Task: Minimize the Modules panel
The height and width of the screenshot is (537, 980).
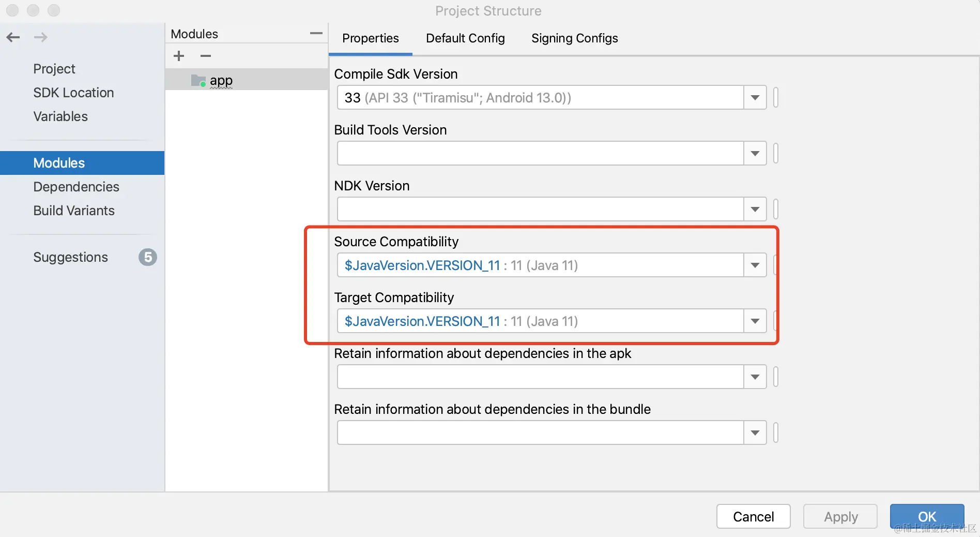Action: click(x=316, y=34)
